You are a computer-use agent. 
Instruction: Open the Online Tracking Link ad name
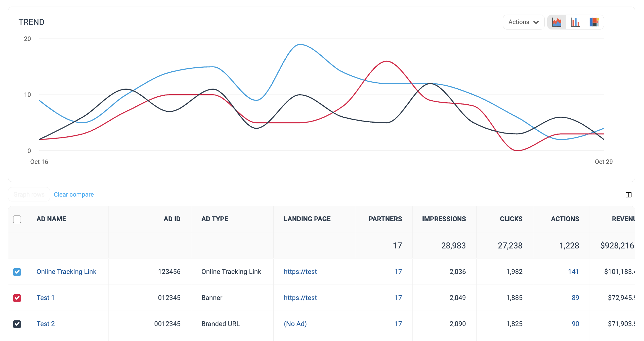click(x=66, y=272)
